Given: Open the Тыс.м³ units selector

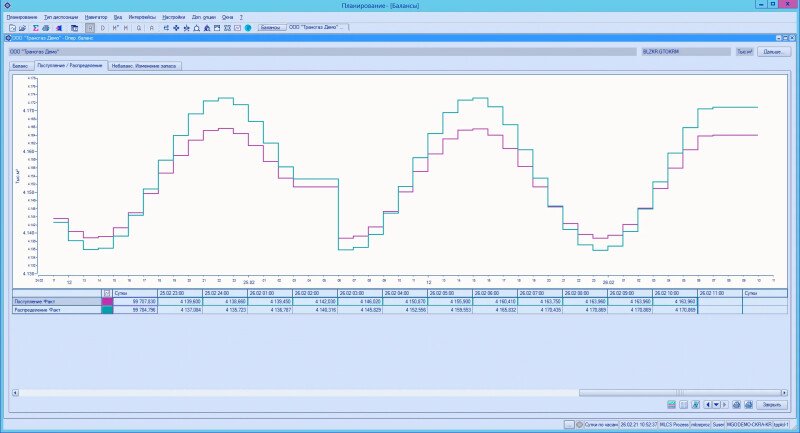Looking at the screenshot, I should (x=744, y=51).
